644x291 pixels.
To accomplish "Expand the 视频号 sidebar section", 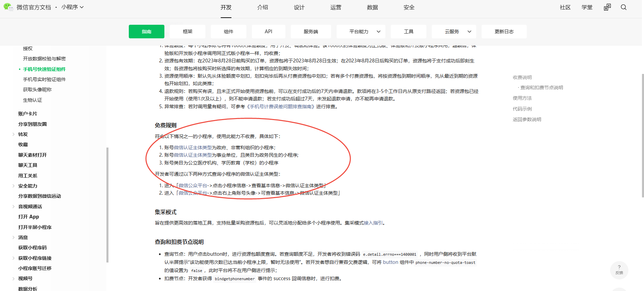I will tap(14, 278).
